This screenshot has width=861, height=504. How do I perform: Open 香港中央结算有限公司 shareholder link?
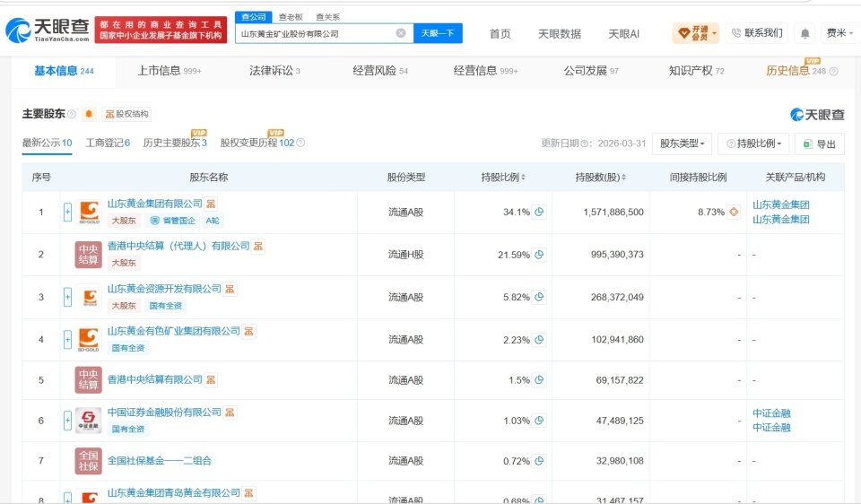point(155,379)
